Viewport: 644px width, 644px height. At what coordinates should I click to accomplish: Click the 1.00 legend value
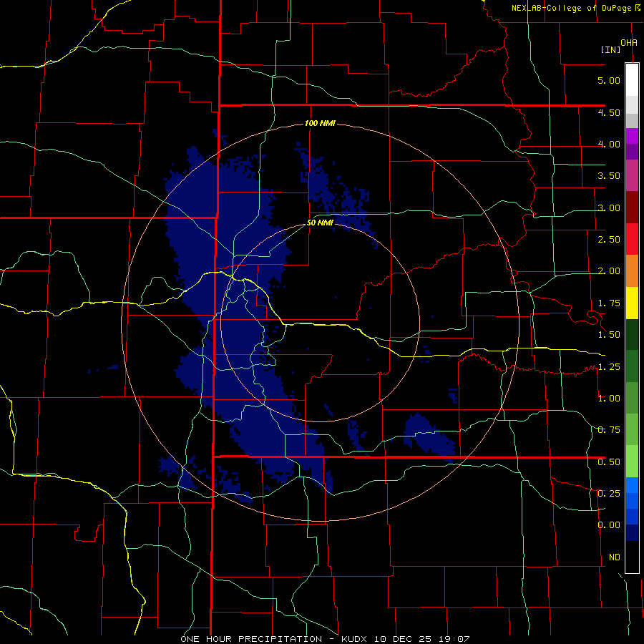(x=609, y=399)
